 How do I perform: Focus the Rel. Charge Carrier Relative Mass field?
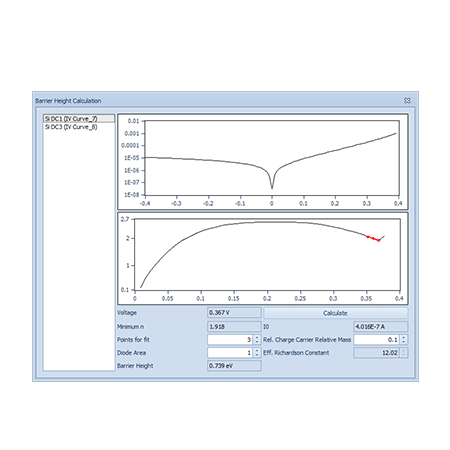click(x=377, y=340)
